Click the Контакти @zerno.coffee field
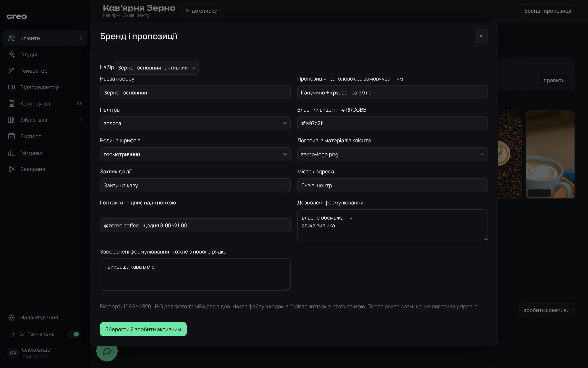 point(195,225)
